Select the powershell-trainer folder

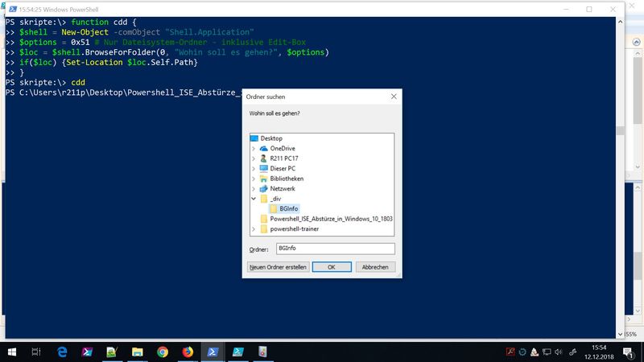294,229
